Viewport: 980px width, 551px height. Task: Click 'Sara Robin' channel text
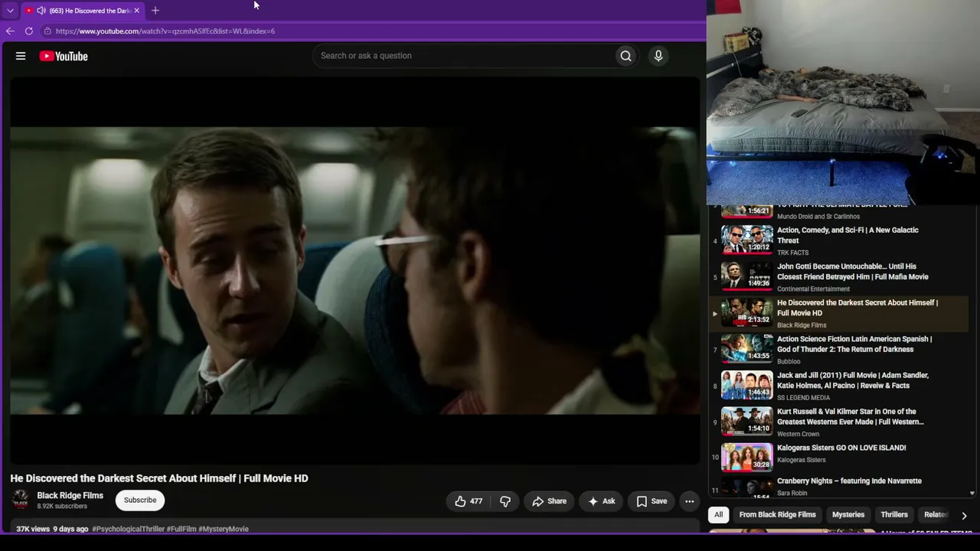tap(792, 493)
